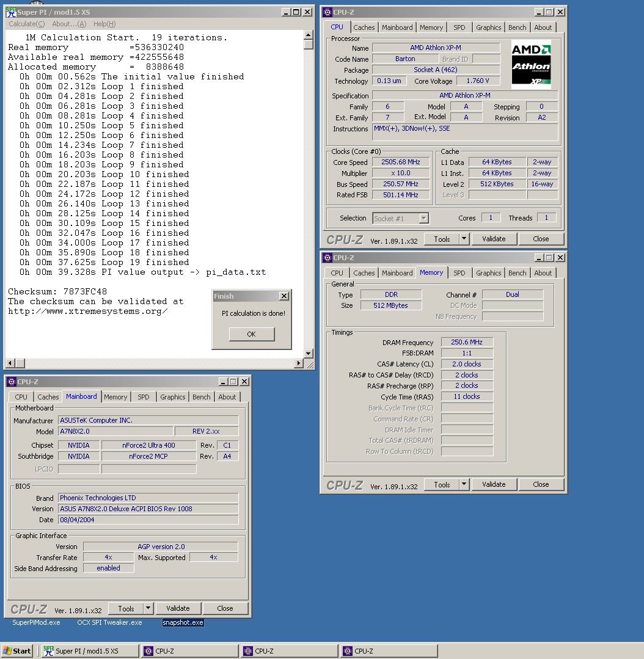Expand the Socket #1 selection dropdown
This screenshot has height=659, width=644.
423,218
